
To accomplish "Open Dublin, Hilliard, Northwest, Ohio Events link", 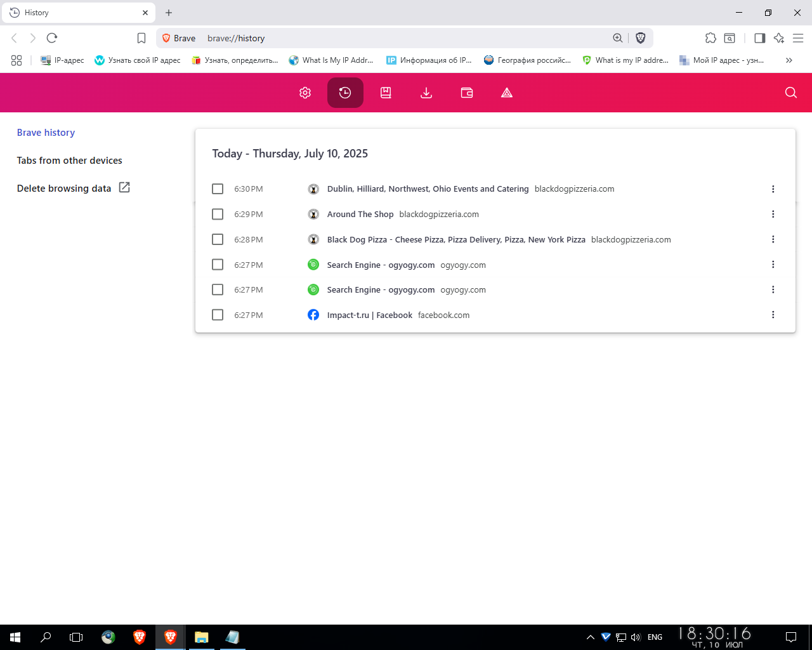I will pos(428,189).
